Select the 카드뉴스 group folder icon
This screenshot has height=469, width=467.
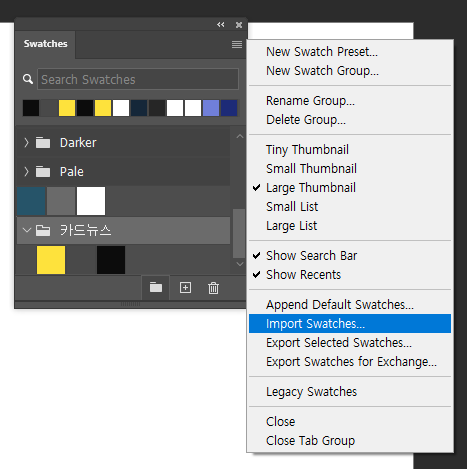[x=43, y=230]
